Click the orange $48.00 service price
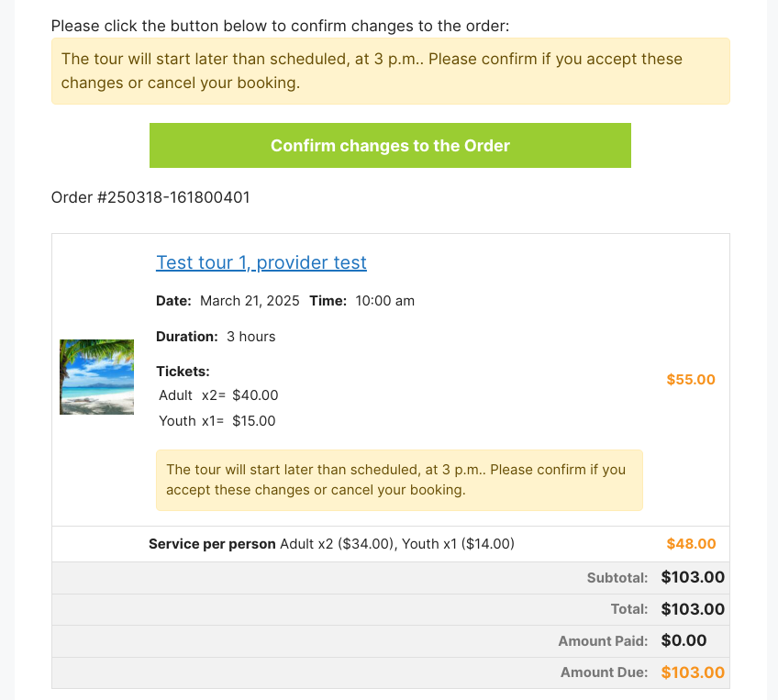This screenshot has width=778, height=700. pos(691,544)
